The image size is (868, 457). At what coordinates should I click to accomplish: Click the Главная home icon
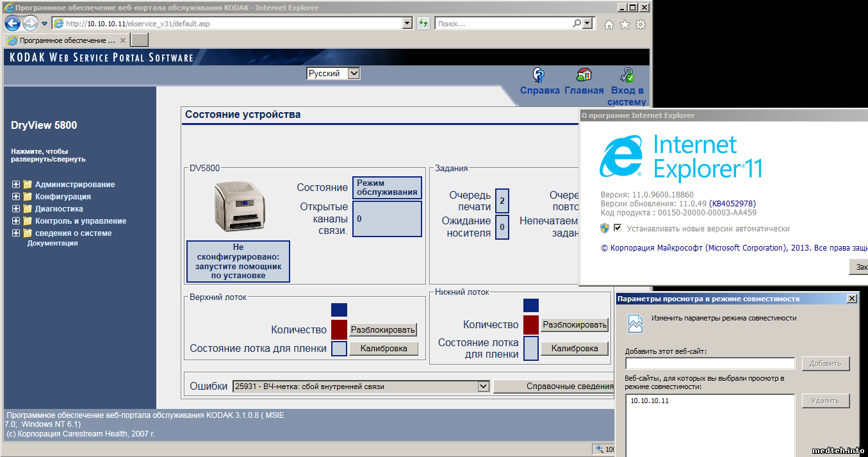(584, 74)
